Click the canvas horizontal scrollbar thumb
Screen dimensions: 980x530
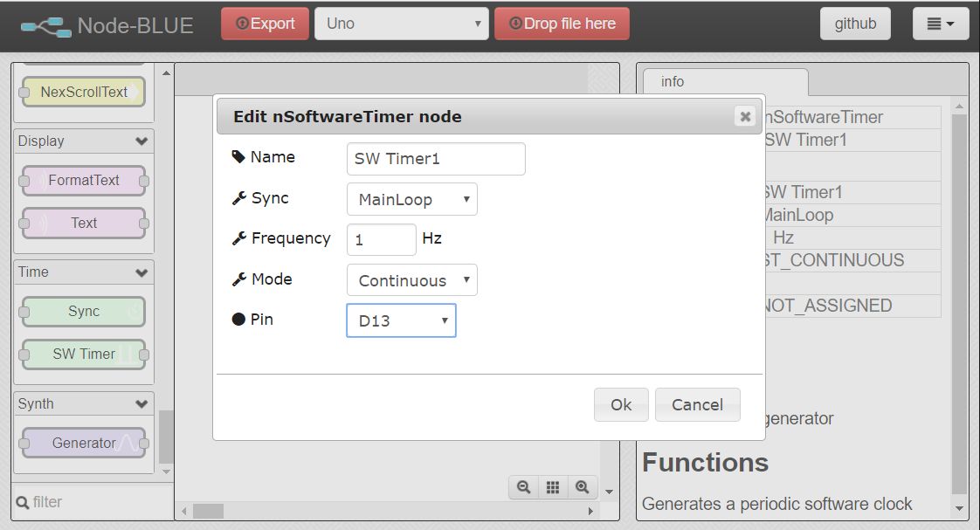208,512
